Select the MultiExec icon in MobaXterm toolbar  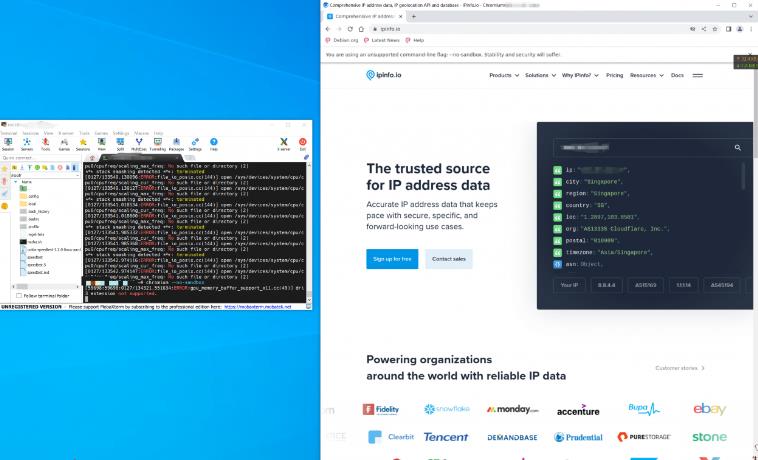pyautogui.click(x=139, y=144)
